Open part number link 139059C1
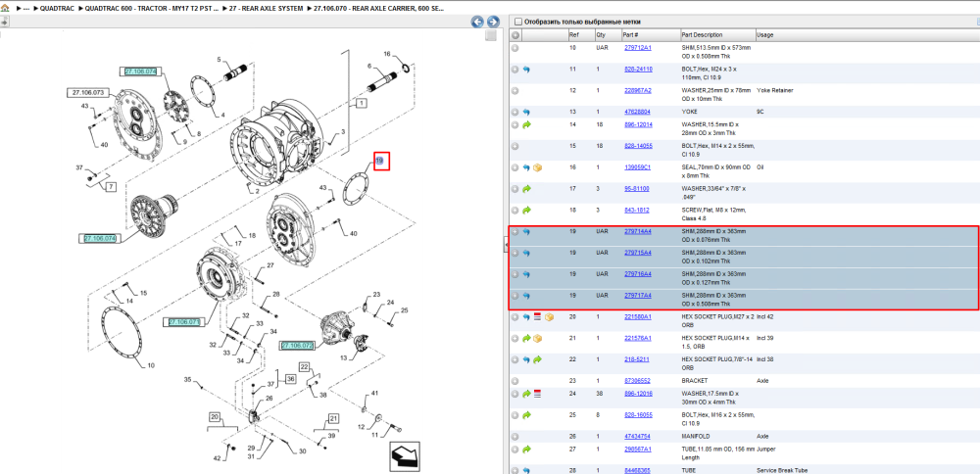 coord(638,167)
